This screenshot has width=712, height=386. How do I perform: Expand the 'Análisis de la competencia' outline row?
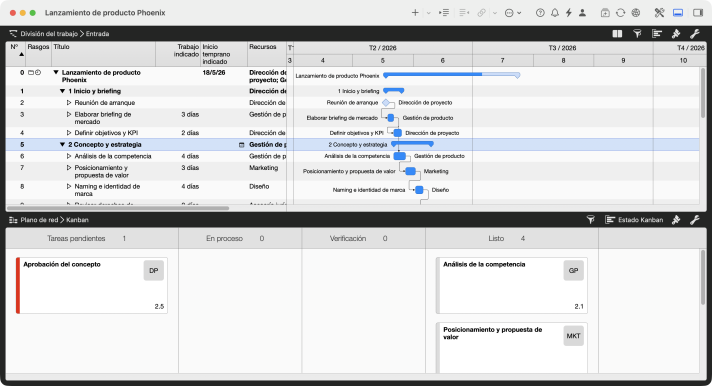[x=69, y=156]
